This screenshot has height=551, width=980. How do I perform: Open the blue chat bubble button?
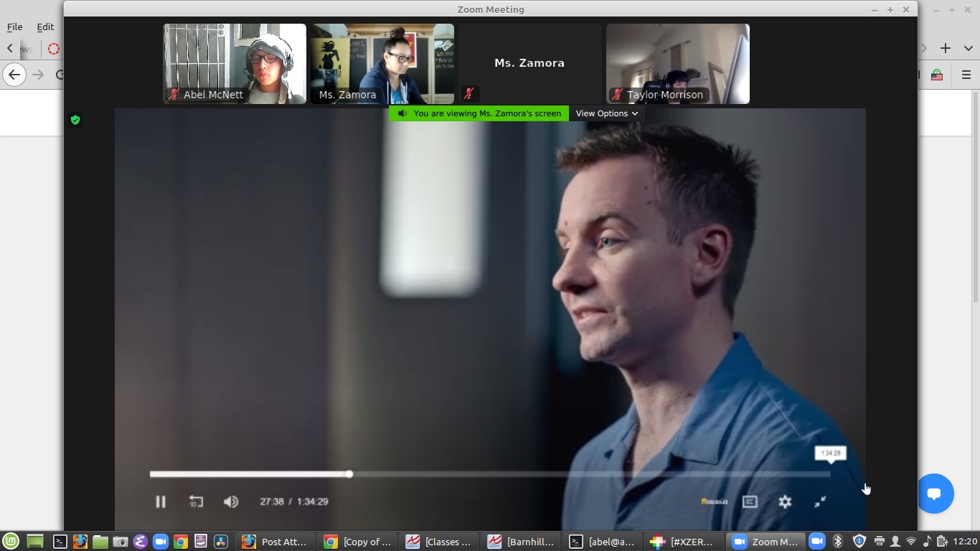[934, 494]
